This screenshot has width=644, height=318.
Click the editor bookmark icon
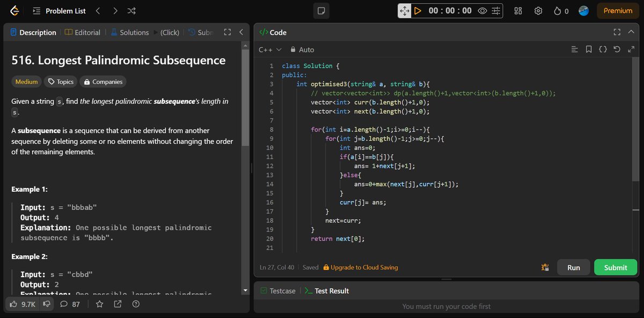(x=589, y=49)
